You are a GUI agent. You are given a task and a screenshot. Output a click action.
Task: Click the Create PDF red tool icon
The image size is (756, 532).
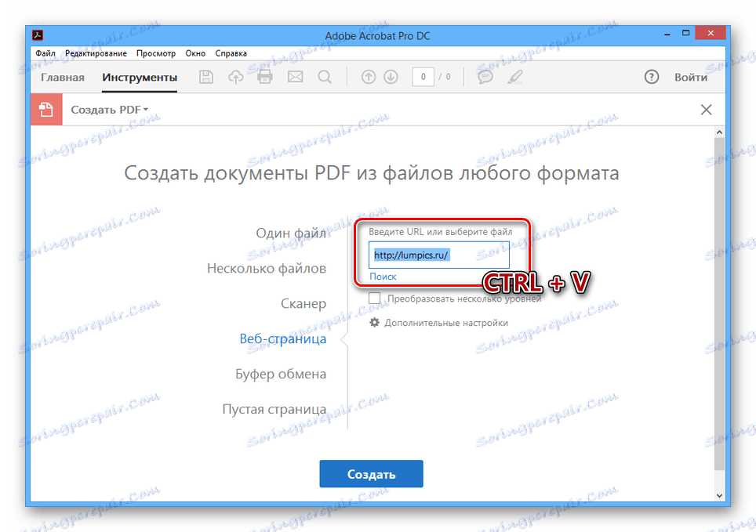coord(47,109)
